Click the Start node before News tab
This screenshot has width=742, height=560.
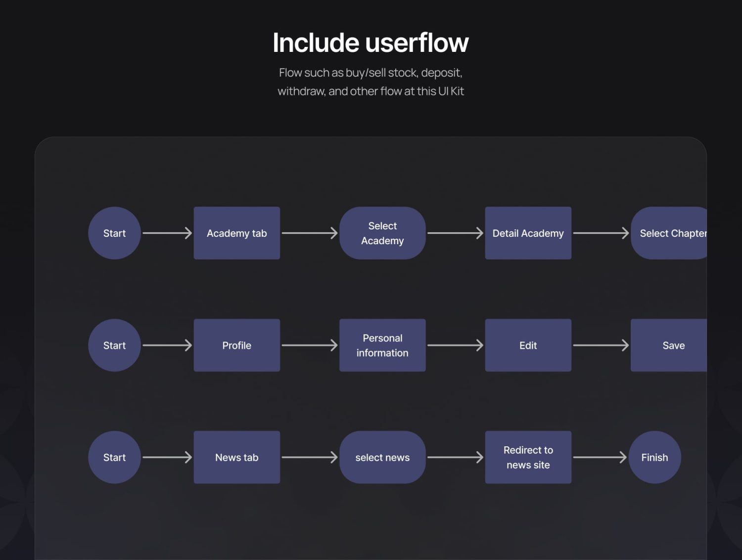(114, 457)
